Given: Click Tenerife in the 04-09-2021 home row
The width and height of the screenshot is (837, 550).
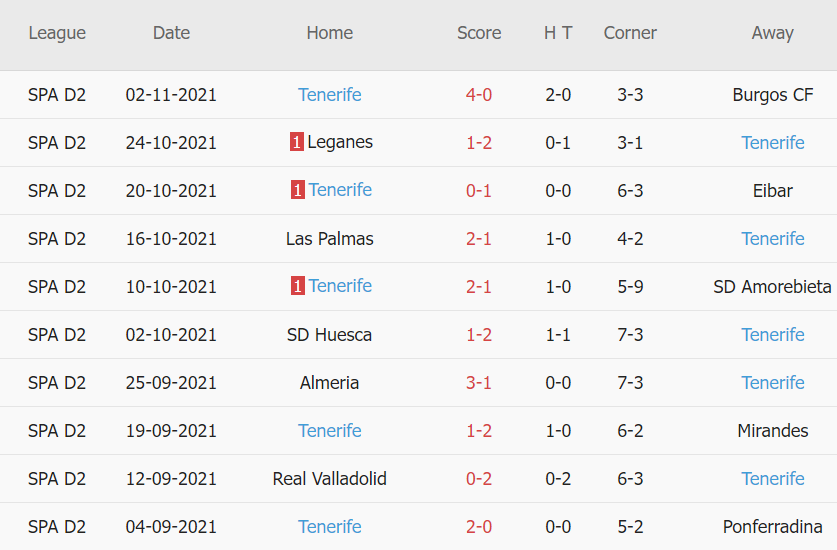Looking at the screenshot, I should [x=329, y=527].
